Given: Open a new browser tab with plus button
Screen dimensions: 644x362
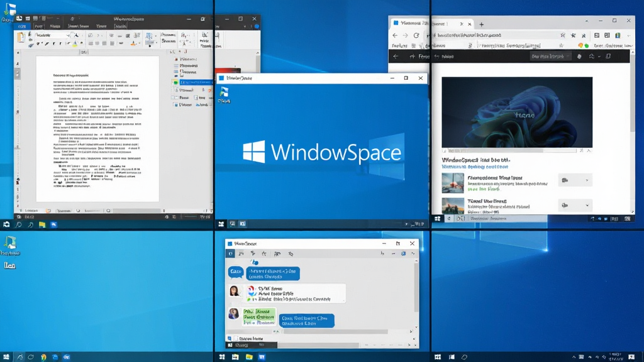Looking at the screenshot, I should click(x=481, y=25).
